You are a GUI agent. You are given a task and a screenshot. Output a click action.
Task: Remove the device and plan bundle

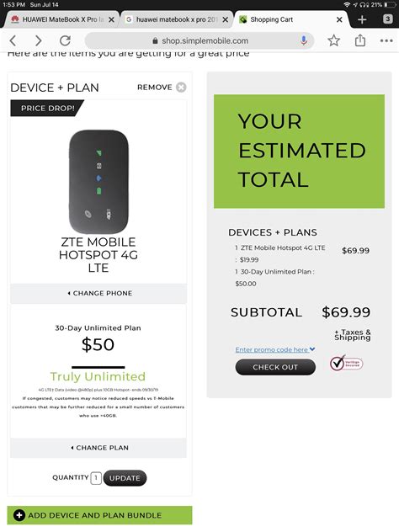point(162,88)
